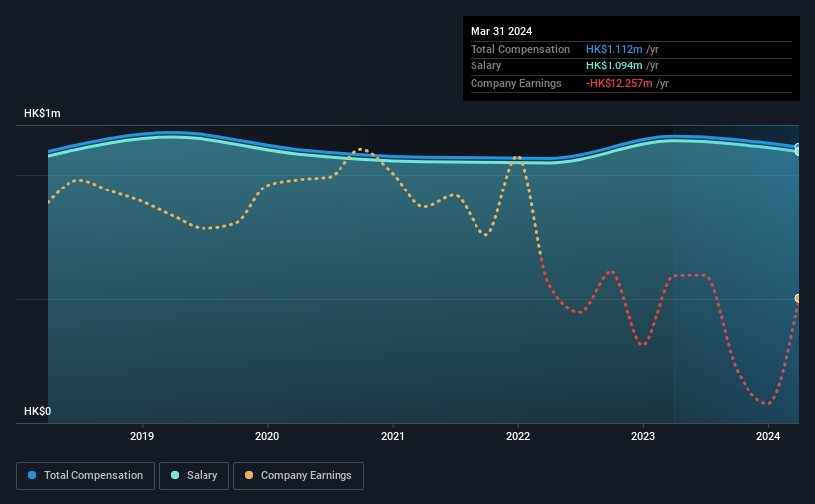Viewport: 815px width, 504px height.
Task: Toggle the Salary legend button
Action: pos(194,476)
